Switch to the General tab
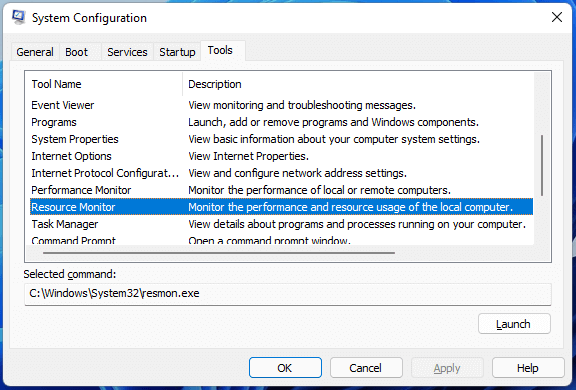The image size is (576, 390). [x=35, y=52]
